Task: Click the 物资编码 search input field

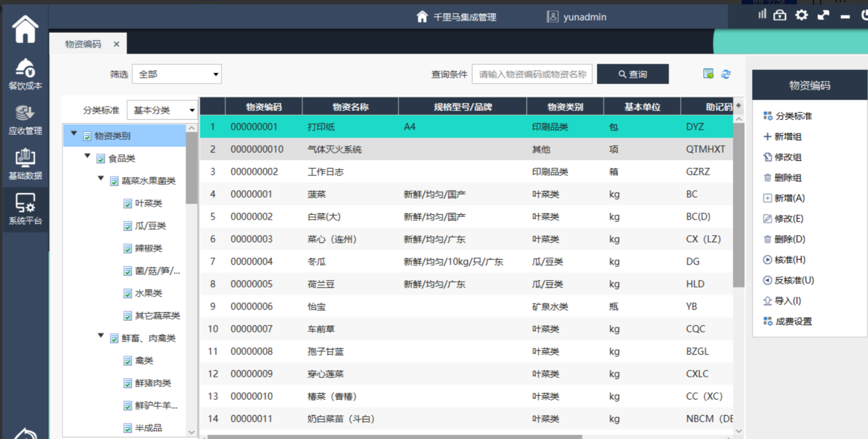Action: pyautogui.click(x=532, y=74)
